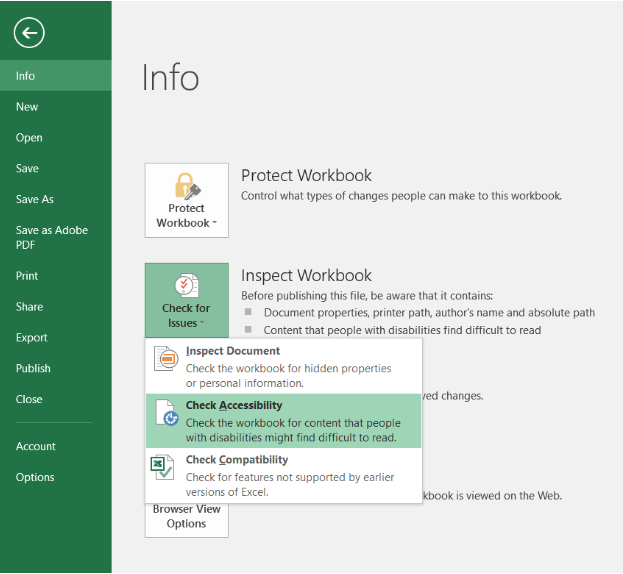Click the Inspect Document icon
The image size is (623, 574).
click(x=164, y=361)
